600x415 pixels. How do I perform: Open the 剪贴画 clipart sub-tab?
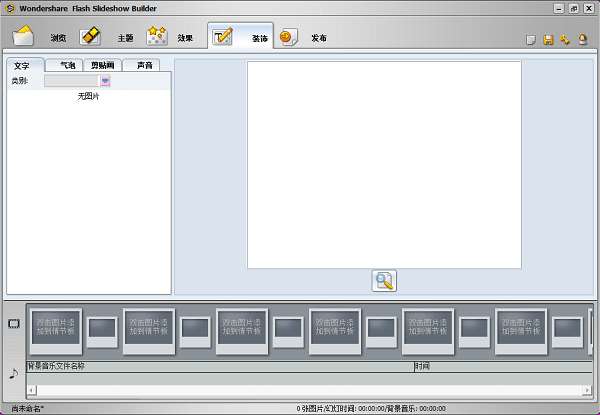[103, 65]
